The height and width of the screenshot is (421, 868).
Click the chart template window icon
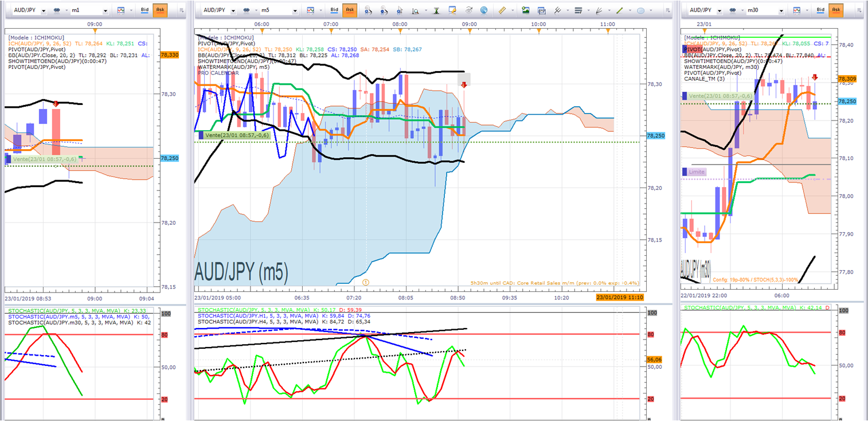[x=542, y=10]
